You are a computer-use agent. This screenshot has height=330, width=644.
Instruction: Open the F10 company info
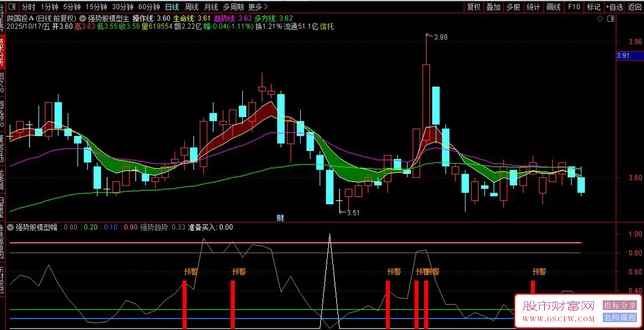click(574, 7)
